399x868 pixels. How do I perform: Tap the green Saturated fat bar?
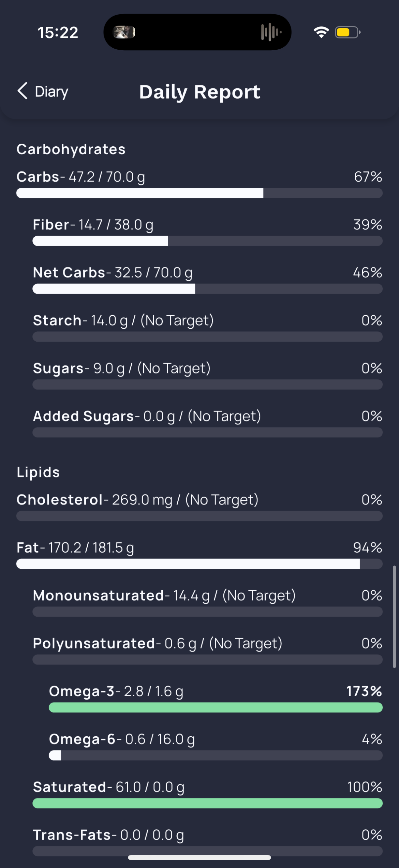coord(207,803)
